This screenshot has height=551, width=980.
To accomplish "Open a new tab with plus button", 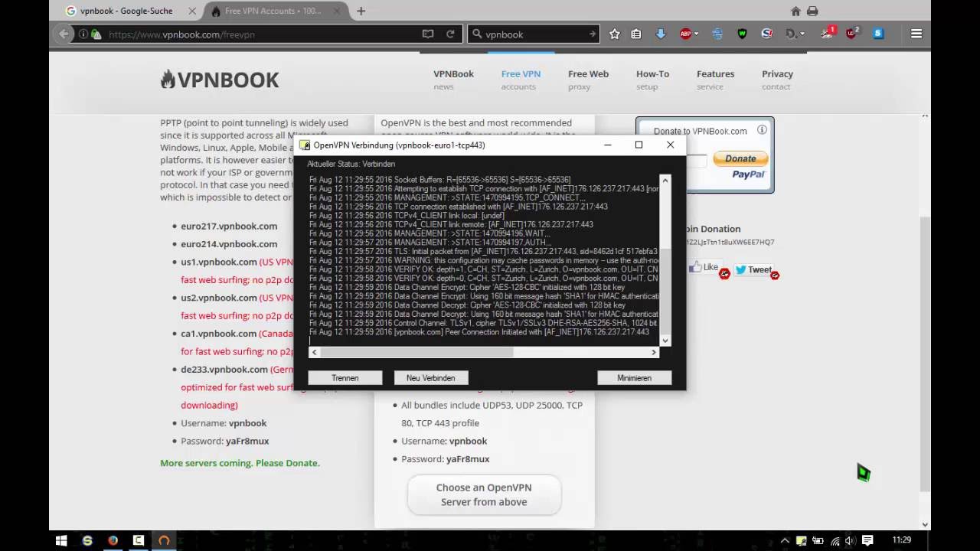I will pyautogui.click(x=361, y=11).
